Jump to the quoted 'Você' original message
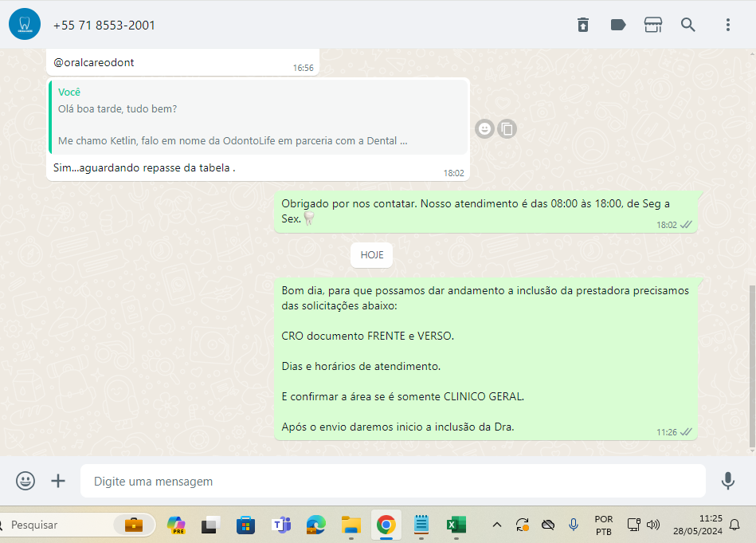 click(x=259, y=117)
